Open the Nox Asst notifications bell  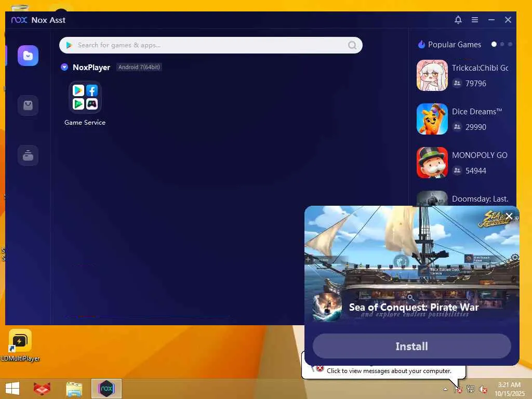tap(458, 20)
